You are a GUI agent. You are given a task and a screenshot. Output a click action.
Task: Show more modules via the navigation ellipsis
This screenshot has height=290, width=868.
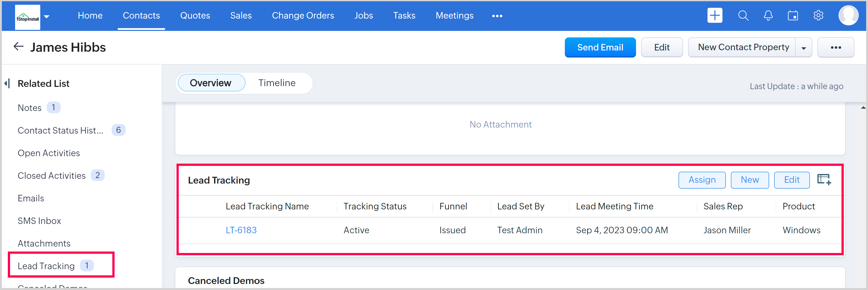497,16
